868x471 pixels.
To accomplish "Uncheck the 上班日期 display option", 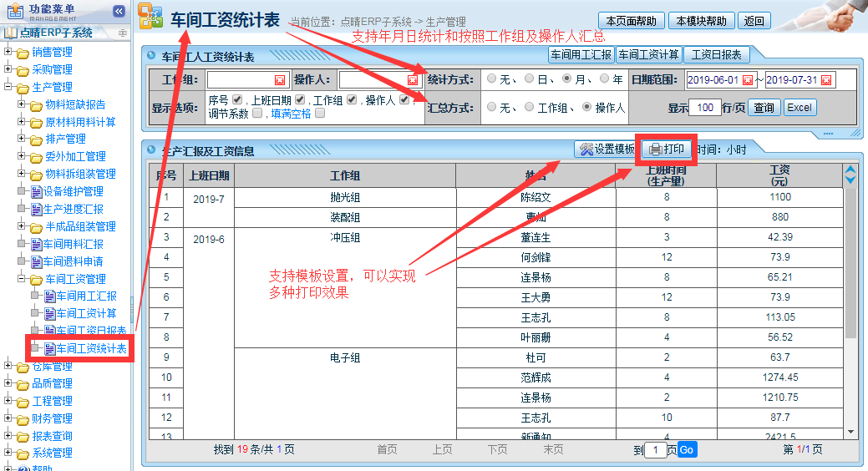I will pyautogui.click(x=299, y=100).
